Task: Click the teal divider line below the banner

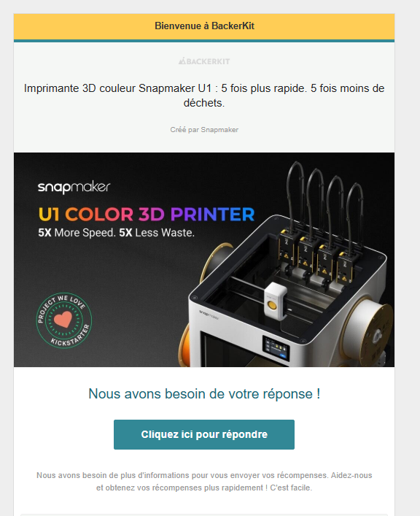Action: [x=204, y=41]
